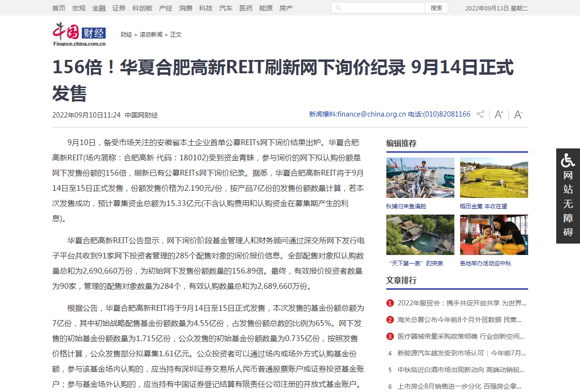Open the 医药 navigation item
The height and width of the screenshot is (392, 580).
[246, 8]
